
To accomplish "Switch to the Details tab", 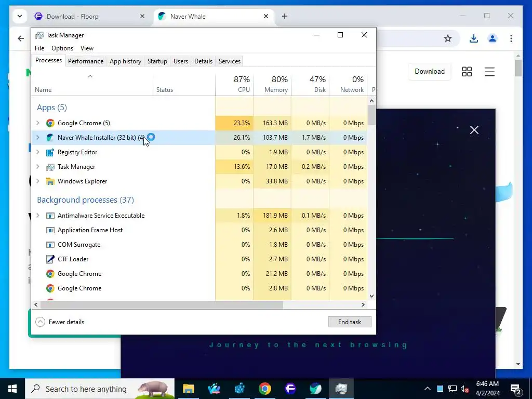I will pos(203,61).
